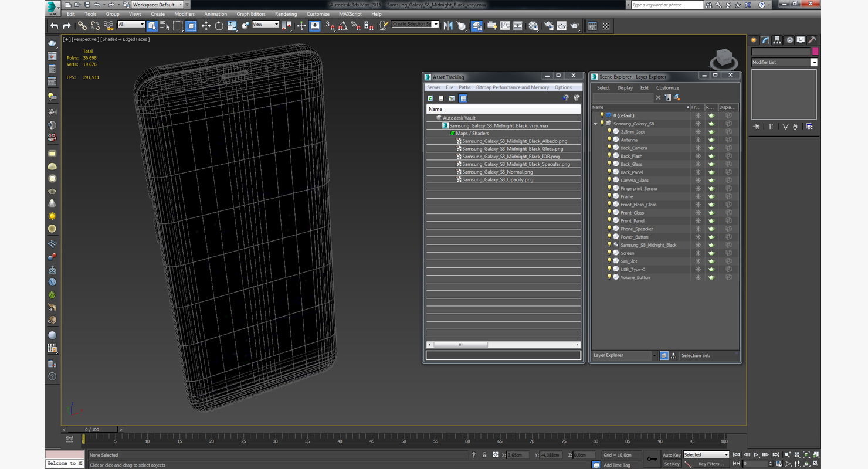Open Customize menu in Scene Explorer
Viewport: 868px width, 469px height.
667,88
